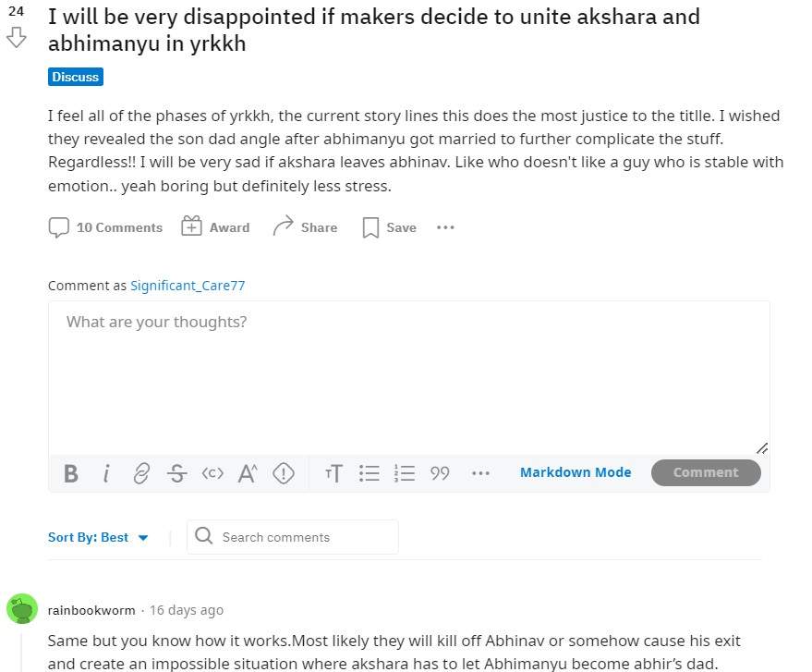Insert a heading using the heading icon
This screenshot has width=812, height=672.
pyautogui.click(x=333, y=473)
